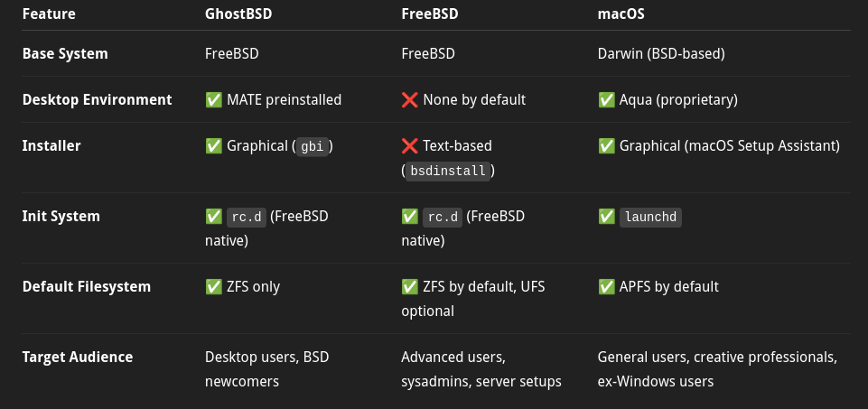This screenshot has width=868, height=409.
Task: Click the green checkmark beside launchd
Action: [x=606, y=217]
